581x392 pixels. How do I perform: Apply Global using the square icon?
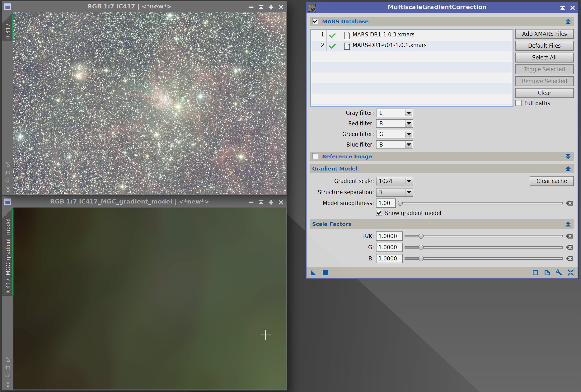[325, 273]
